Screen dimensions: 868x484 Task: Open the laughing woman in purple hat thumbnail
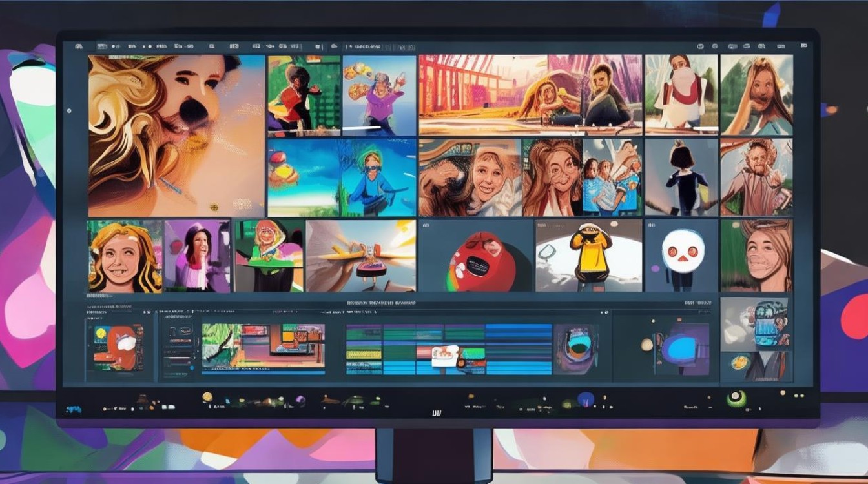tap(197, 256)
